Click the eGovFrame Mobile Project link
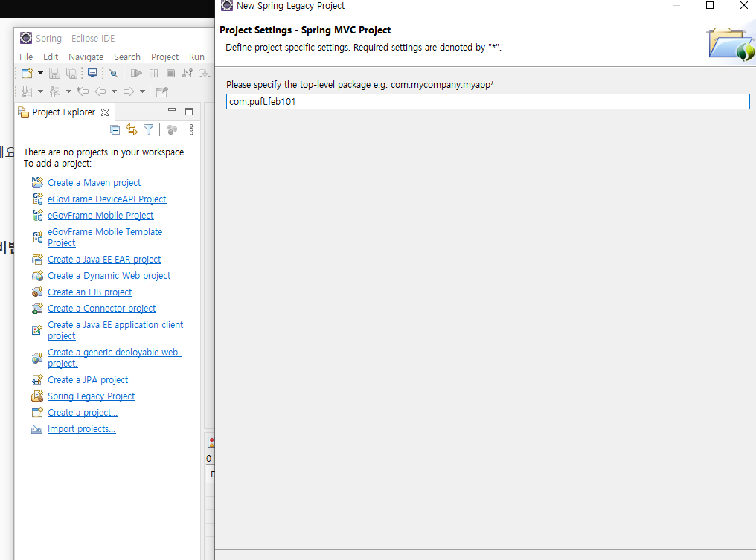Screen dimensions: 756x560 100,216
